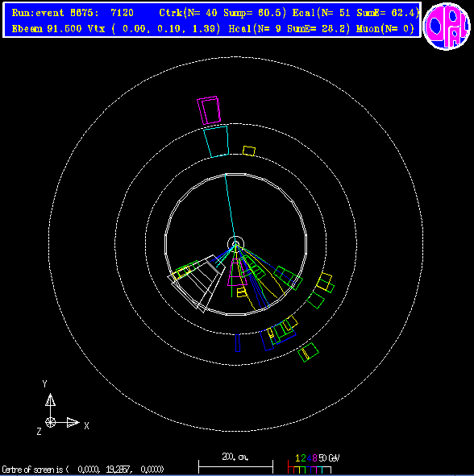Click the Muon(N= 0) label in the header

coord(385,29)
